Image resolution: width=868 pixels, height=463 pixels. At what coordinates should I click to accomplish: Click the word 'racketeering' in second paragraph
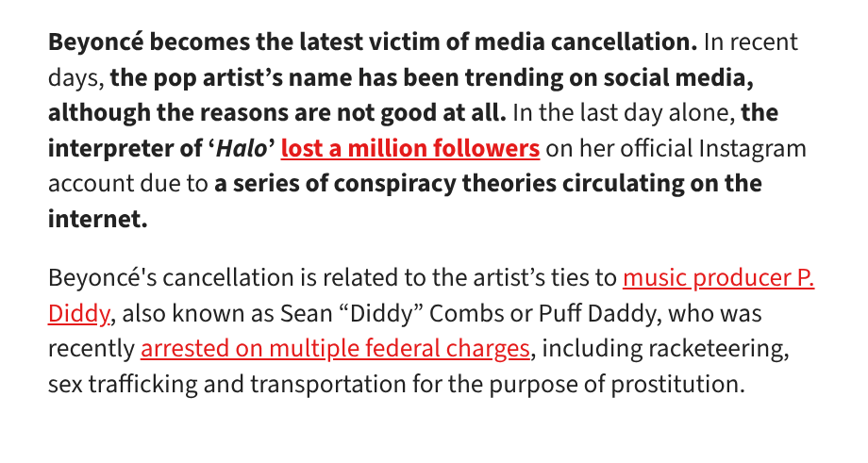point(715,349)
